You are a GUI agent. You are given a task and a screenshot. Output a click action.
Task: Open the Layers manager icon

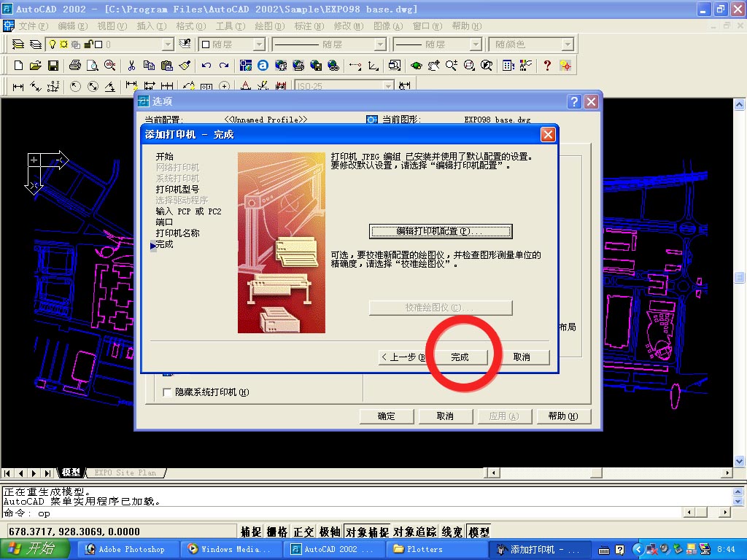tap(36, 44)
